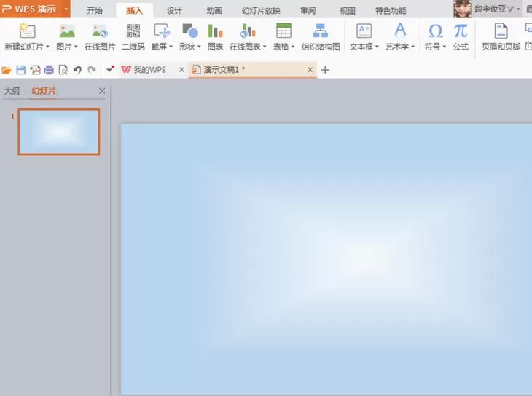Insert a chart with 图表 icon
This screenshot has width=532, height=396.
tap(216, 31)
